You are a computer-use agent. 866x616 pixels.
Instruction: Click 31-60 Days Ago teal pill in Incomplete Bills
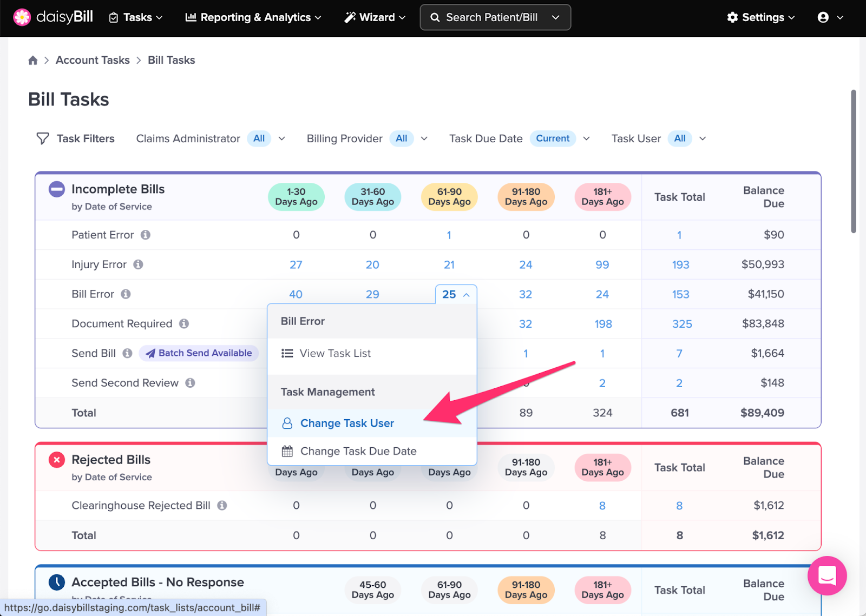[373, 197]
